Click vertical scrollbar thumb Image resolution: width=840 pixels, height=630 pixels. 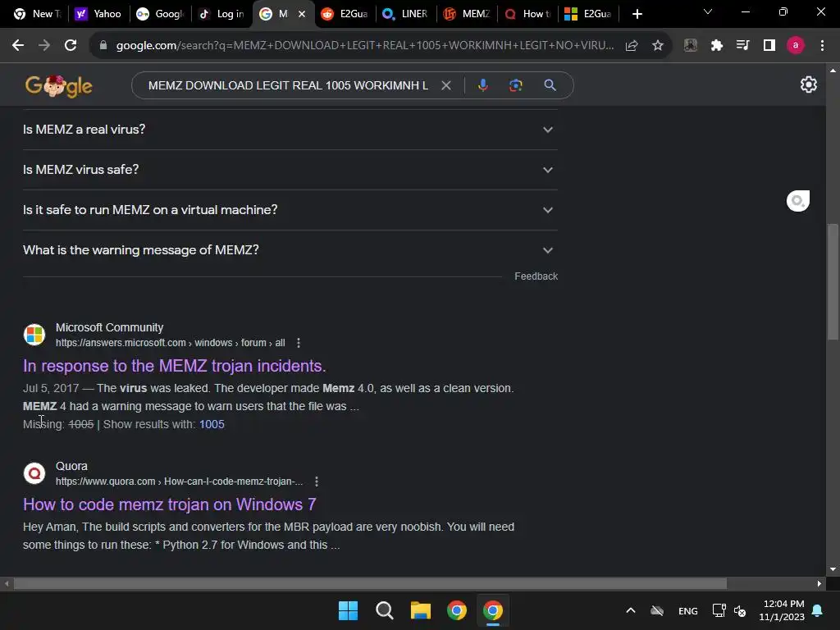(x=832, y=282)
